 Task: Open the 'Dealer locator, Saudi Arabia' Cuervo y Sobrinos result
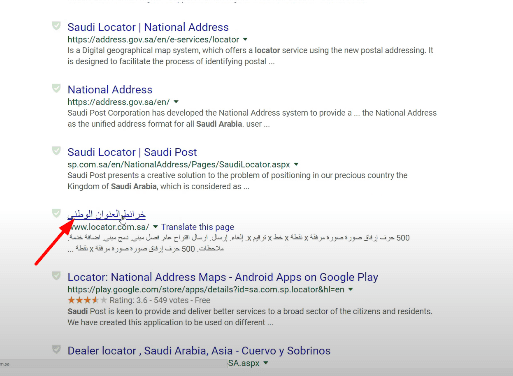(x=199, y=351)
